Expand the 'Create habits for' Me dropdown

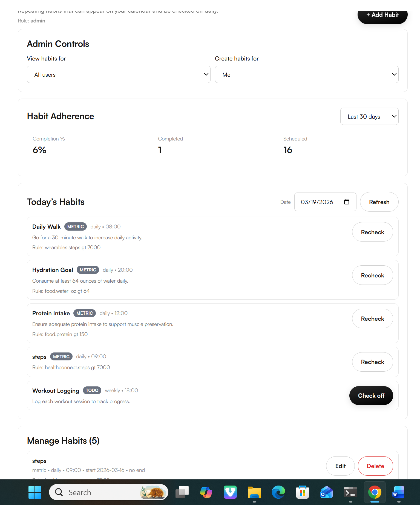pyautogui.click(x=307, y=74)
